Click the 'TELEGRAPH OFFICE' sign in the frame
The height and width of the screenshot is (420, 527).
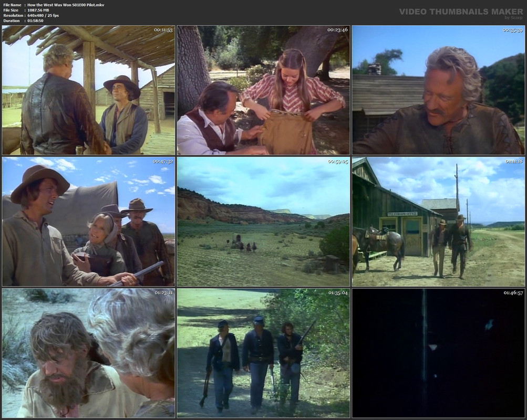402,214
